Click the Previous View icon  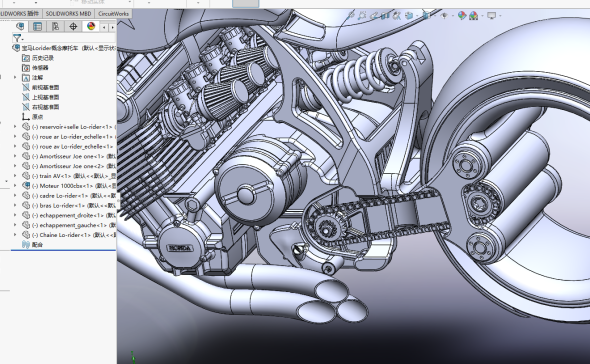373,15
